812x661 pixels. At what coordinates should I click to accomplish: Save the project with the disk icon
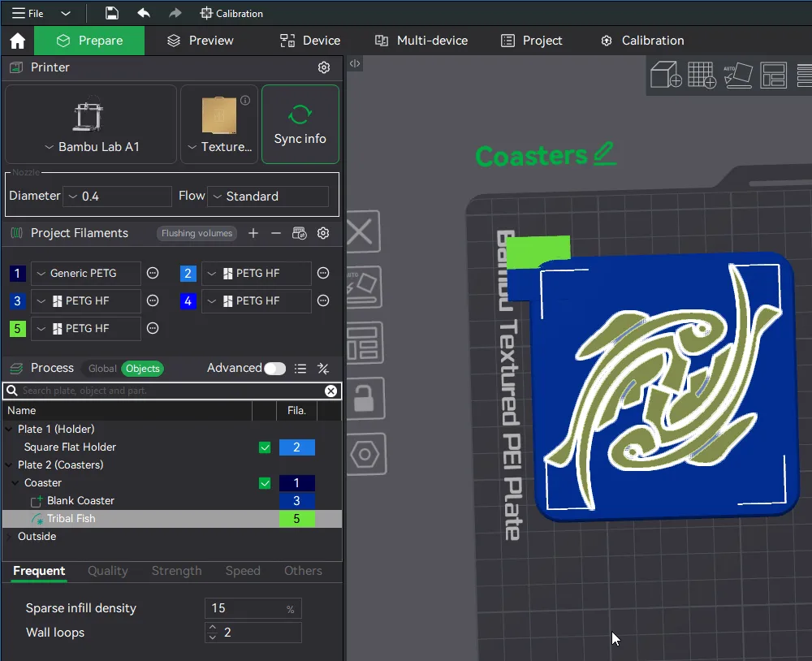pos(112,14)
